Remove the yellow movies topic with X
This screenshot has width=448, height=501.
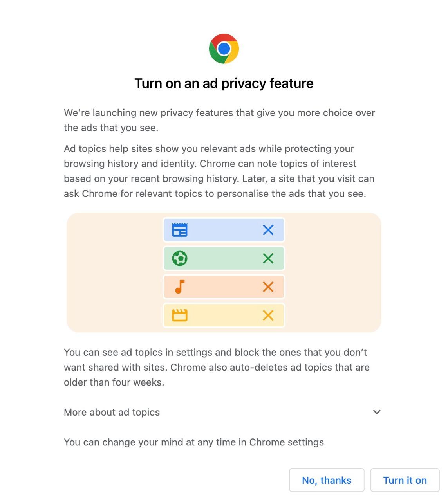[x=268, y=315]
